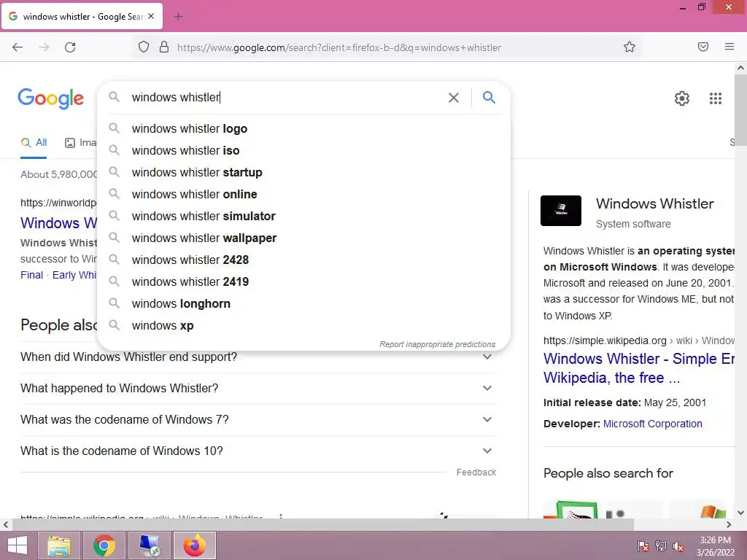The width and height of the screenshot is (747, 560).
Task: Open the Google apps grid
Action: pyautogui.click(x=716, y=98)
